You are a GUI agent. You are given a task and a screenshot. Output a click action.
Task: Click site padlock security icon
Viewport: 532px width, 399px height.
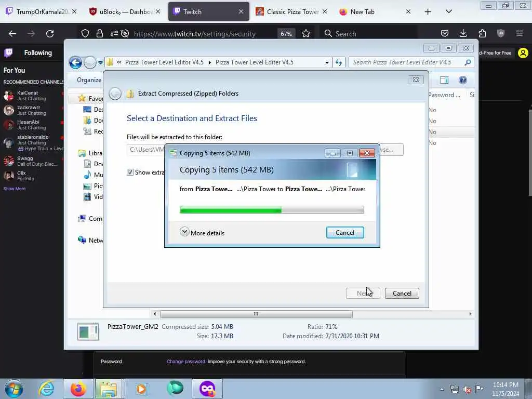point(99,34)
